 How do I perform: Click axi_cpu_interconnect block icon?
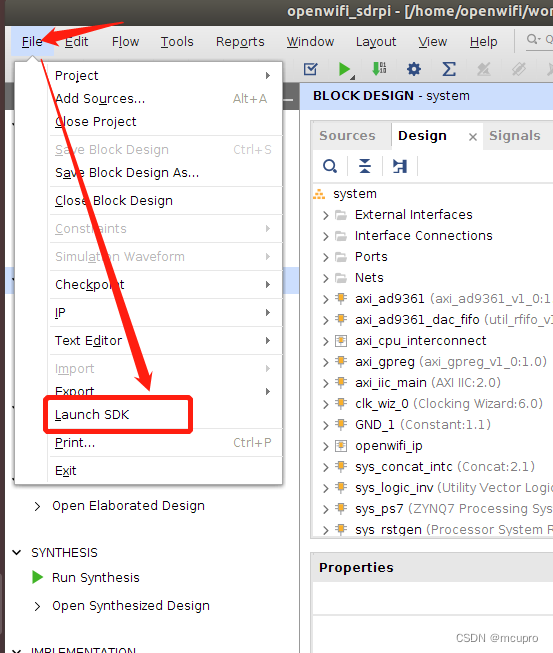(341, 341)
